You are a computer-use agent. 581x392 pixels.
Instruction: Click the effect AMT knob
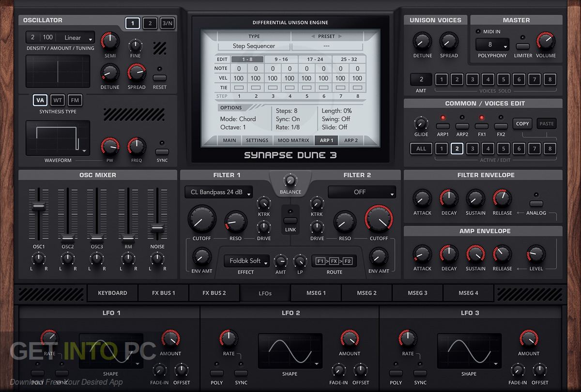tap(281, 261)
